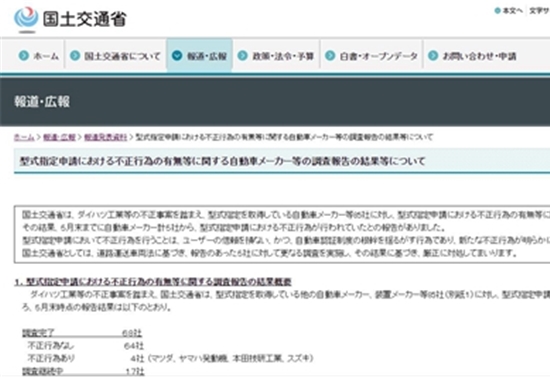Click the 本文へ skip link

pyautogui.click(x=512, y=11)
